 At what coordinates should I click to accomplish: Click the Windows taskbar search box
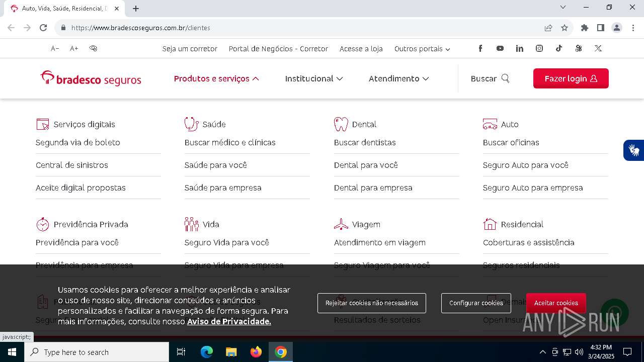97,352
